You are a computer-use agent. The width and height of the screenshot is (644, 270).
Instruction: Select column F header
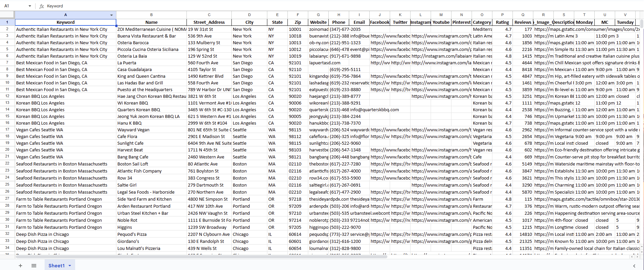(x=298, y=15)
